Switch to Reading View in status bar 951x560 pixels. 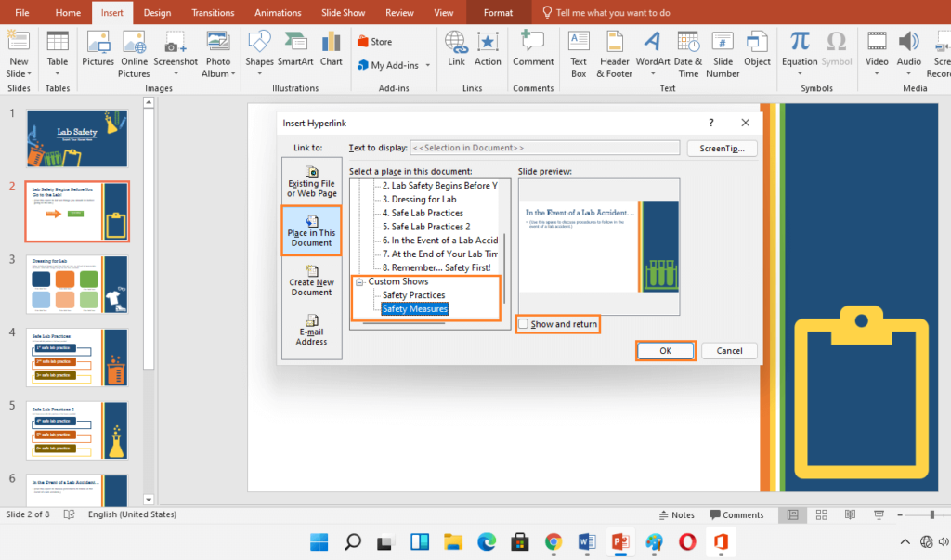pos(851,514)
